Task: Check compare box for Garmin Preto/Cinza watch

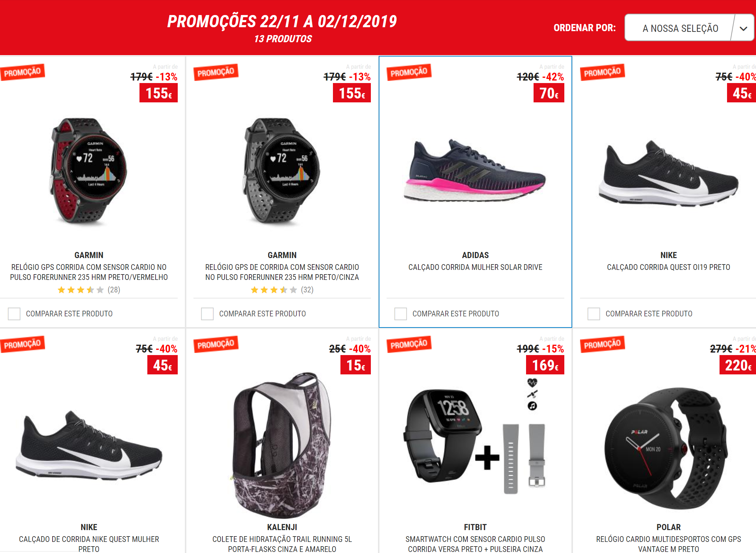Action: 207,314
